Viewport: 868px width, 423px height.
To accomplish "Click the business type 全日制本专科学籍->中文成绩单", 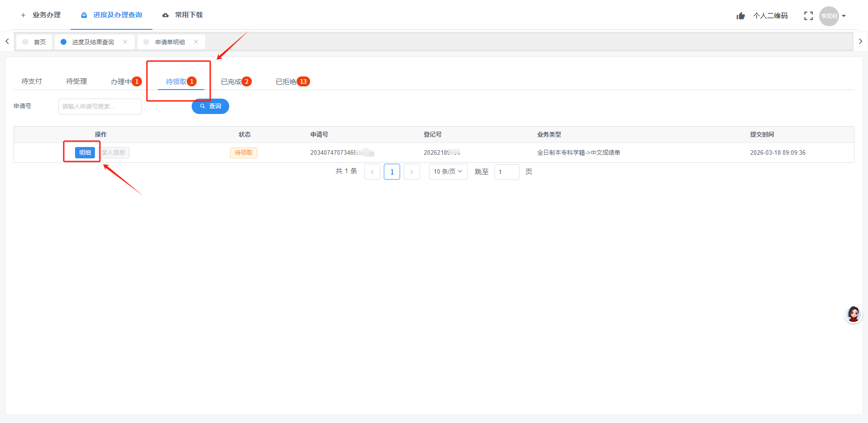I will click(x=579, y=152).
